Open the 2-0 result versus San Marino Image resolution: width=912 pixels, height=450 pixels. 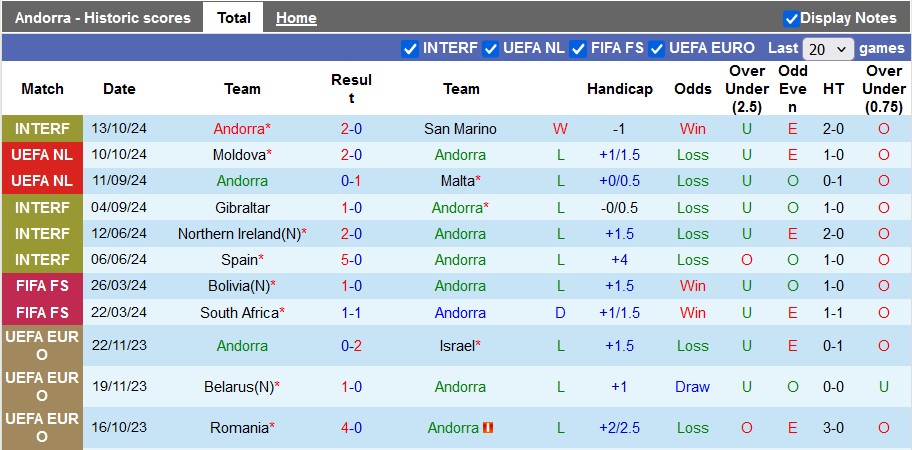point(351,129)
